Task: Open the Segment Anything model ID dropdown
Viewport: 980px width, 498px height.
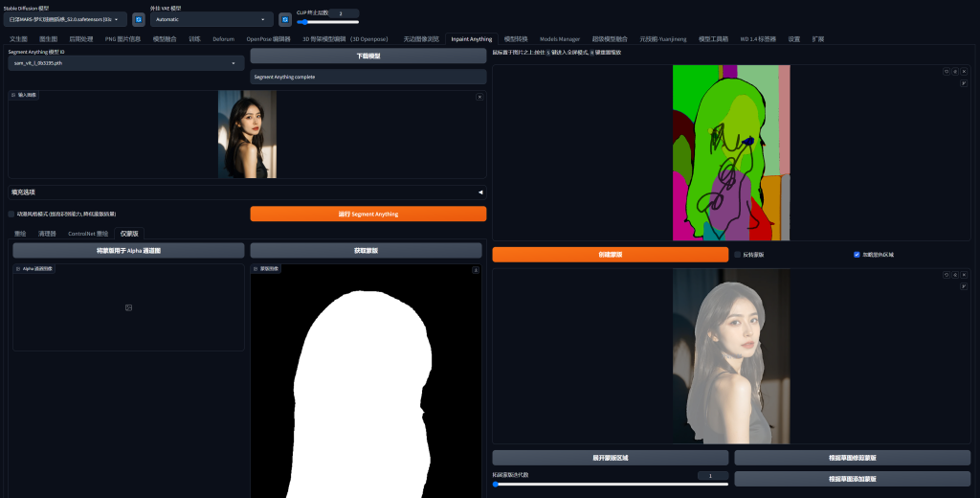Action: coord(126,63)
